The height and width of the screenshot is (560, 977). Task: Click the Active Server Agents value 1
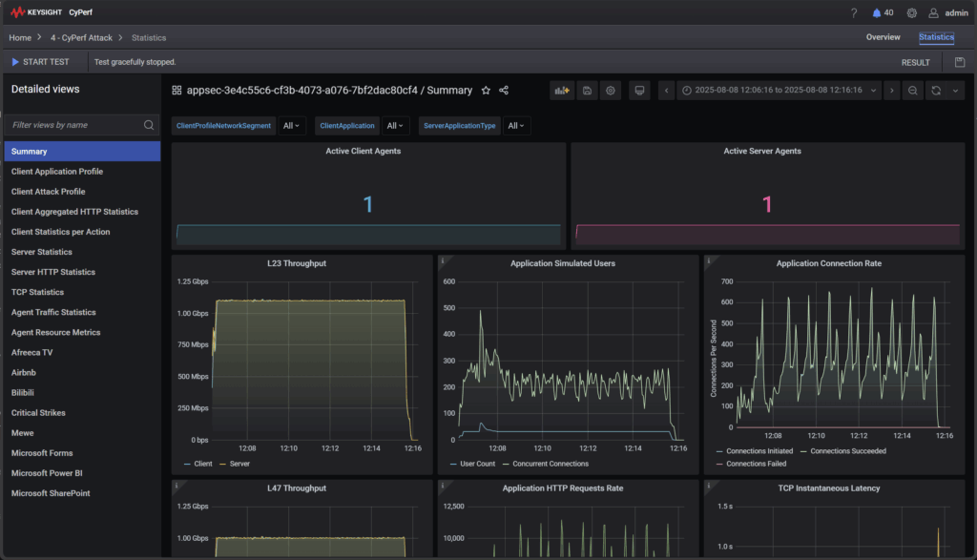tap(767, 204)
